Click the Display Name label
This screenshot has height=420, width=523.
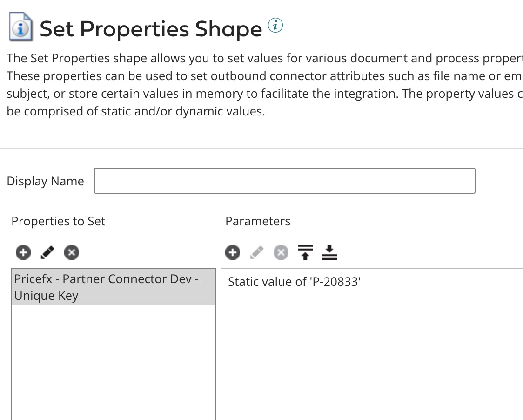(x=45, y=181)
